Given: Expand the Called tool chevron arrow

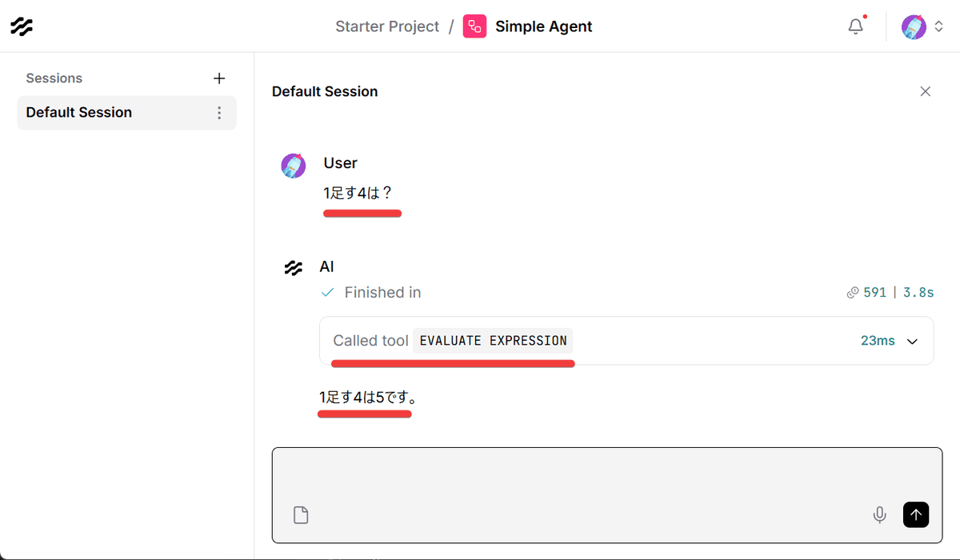Looking at the screenshot, I should click(913, 342).
